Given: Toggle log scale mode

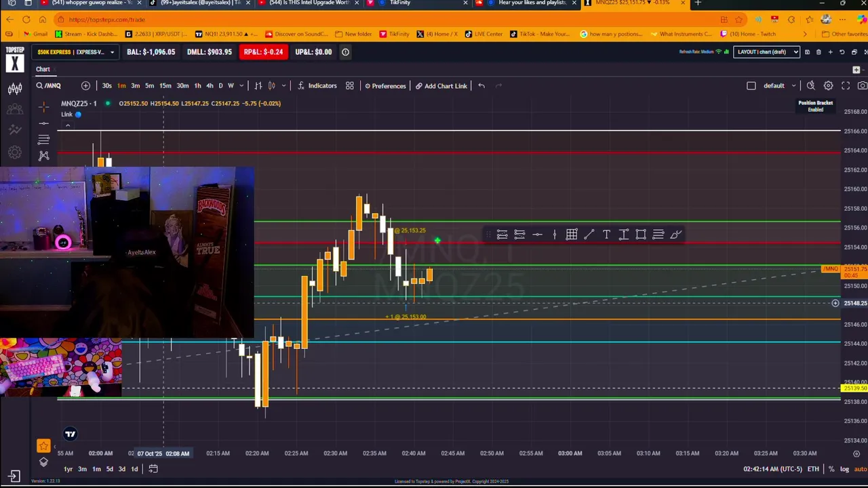Looking at the screenshot, I should 844,469.
